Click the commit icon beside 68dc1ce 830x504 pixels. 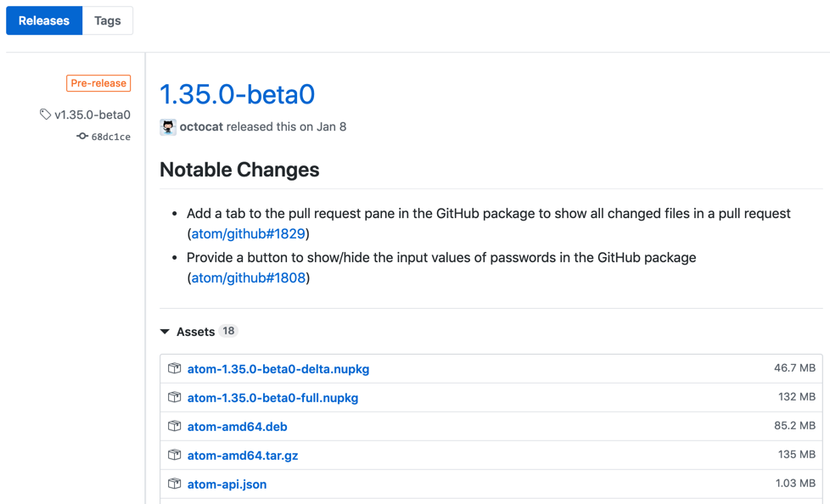point(82,137)
